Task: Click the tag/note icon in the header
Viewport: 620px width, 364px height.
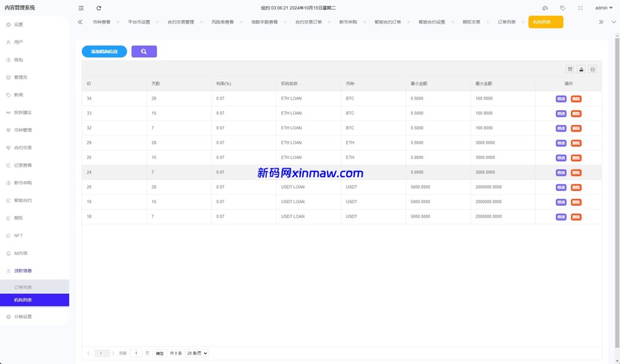Action: tap(562, 8)
